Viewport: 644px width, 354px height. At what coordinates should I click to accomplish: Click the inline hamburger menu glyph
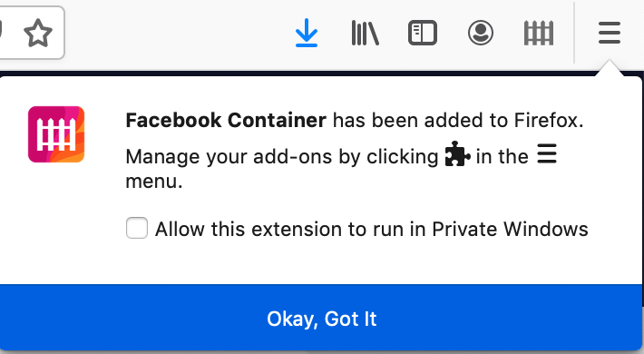[547, 153]
